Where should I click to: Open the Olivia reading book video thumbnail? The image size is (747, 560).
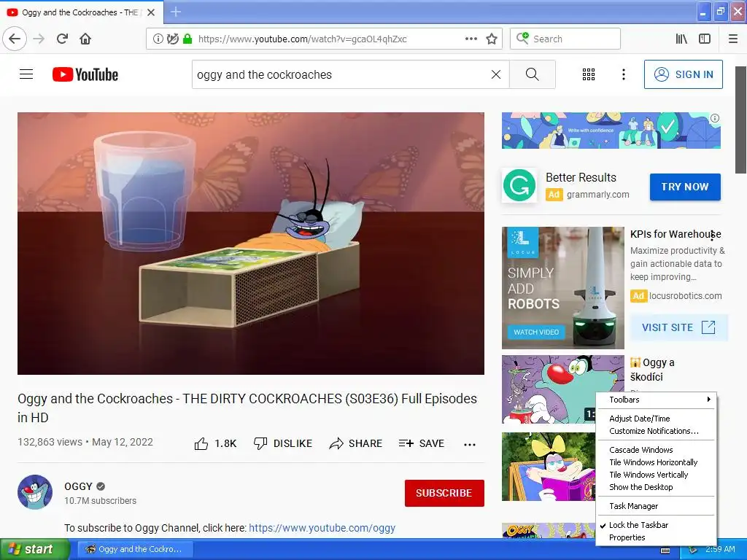pyautogui.click(x=549, y=467)
